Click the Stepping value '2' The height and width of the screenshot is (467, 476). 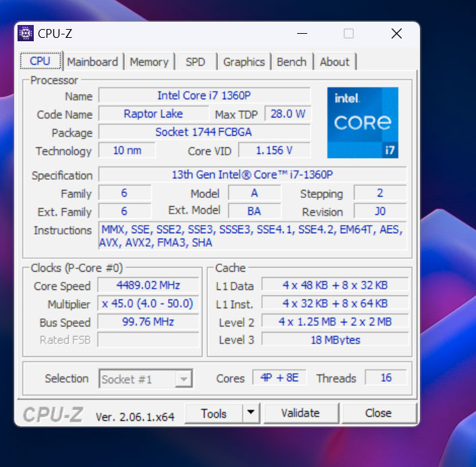click(380, 193)
